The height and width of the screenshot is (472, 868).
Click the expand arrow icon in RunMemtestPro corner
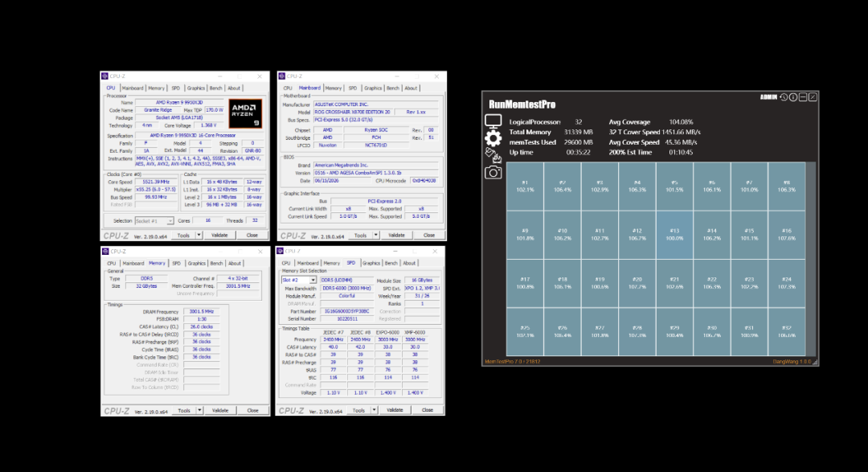813,97
